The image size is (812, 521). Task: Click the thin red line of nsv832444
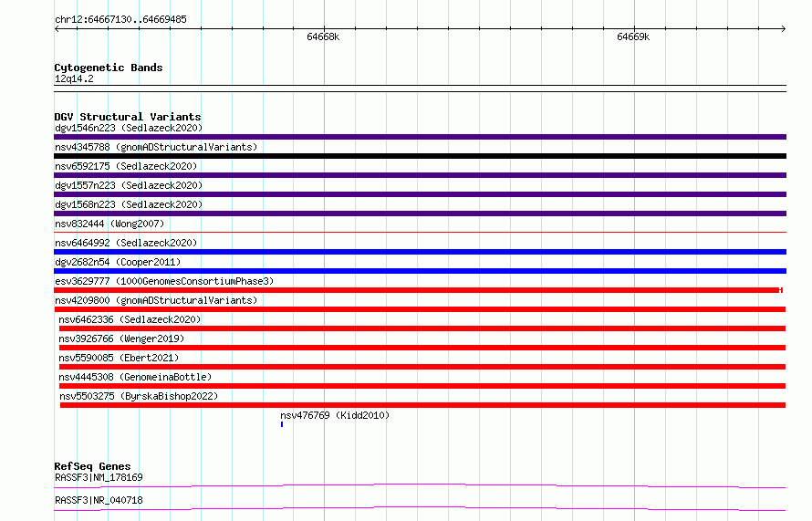[420, 232]
